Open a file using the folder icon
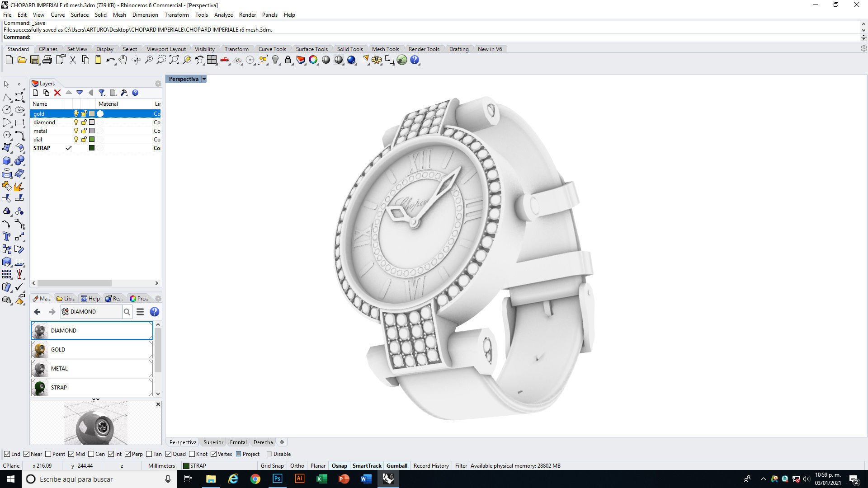Screen dimensions: 868x488 22,60
